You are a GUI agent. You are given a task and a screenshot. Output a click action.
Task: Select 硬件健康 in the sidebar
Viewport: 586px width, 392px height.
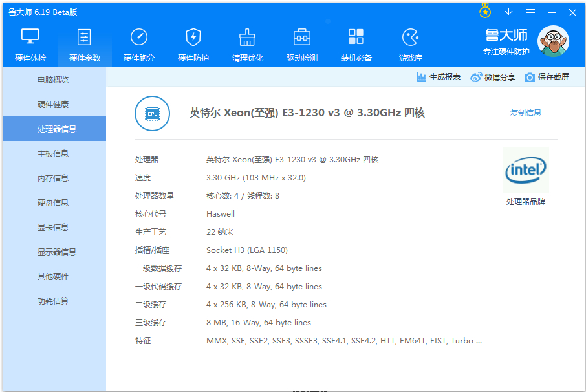click(x=54, y=104)
